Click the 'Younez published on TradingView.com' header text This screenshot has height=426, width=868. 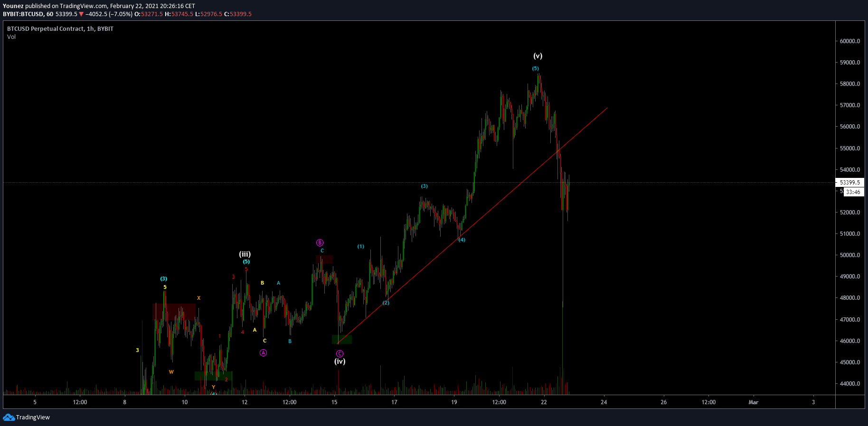[55, 6]
